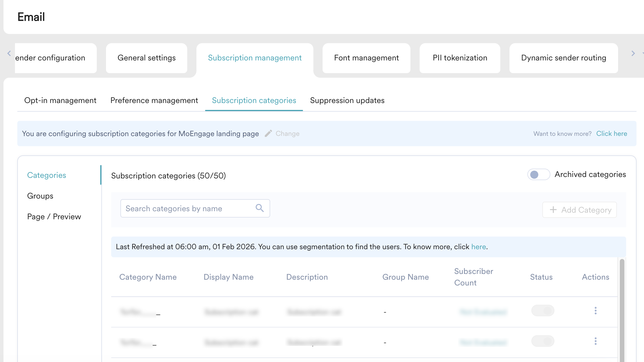Click the search magnifier icon
The image size is (644, 362).
260,208
